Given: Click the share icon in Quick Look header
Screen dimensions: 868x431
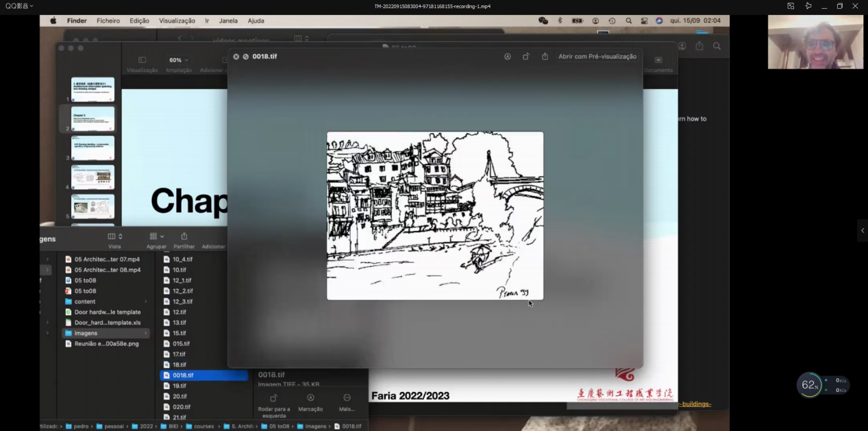Looking at the screenshot, I should 545,57.
